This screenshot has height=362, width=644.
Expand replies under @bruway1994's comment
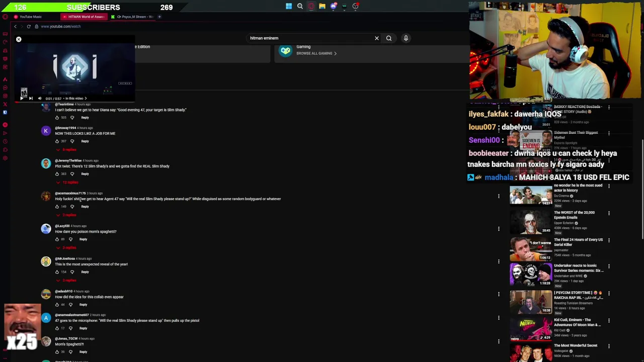(x=66, y=150)
